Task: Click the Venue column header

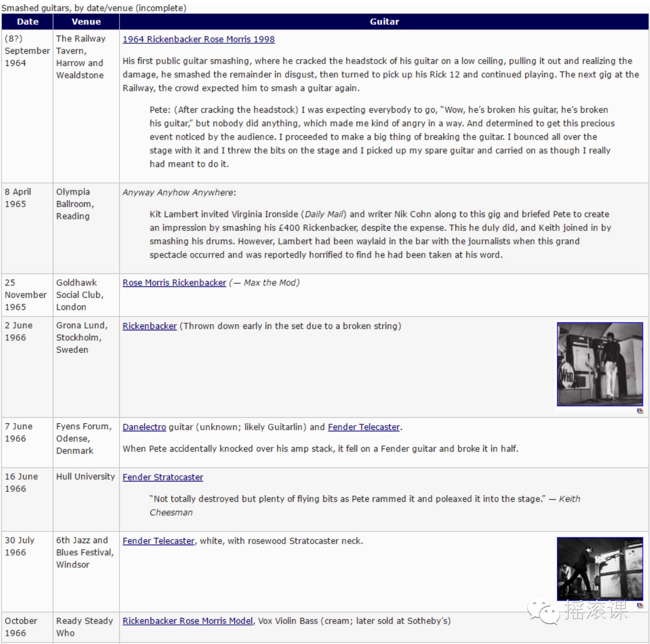Action: [x=86, y=22]
